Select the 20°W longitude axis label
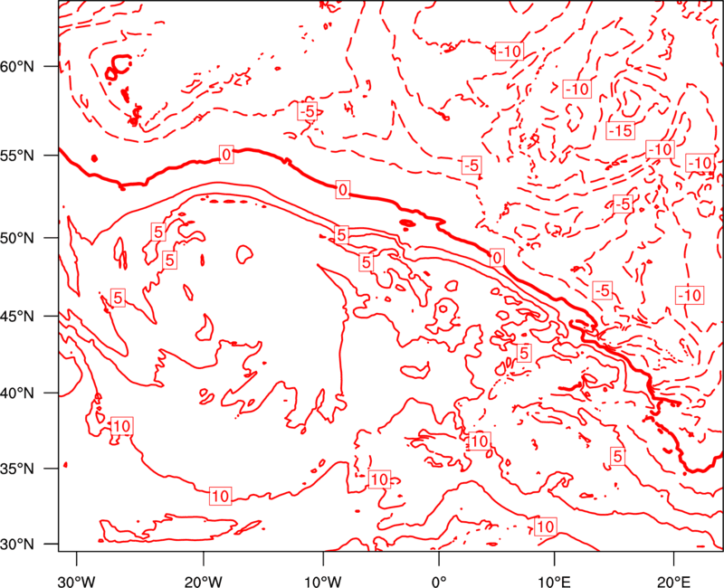 [x=204, y=582]
